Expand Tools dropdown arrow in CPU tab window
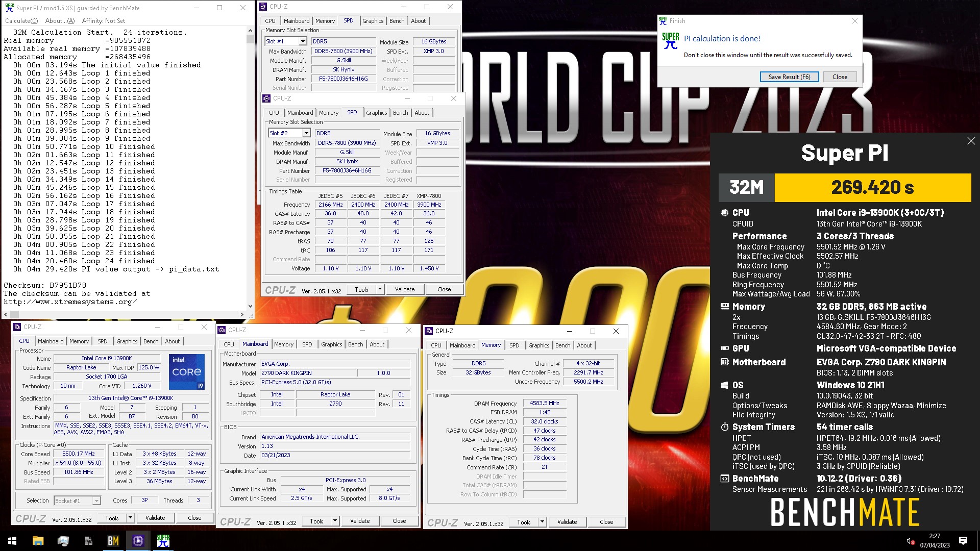 point(130,518)
